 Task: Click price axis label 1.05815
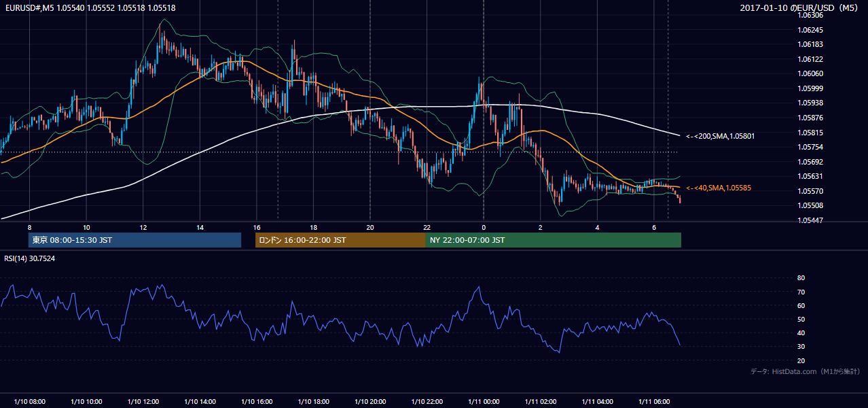810,133
